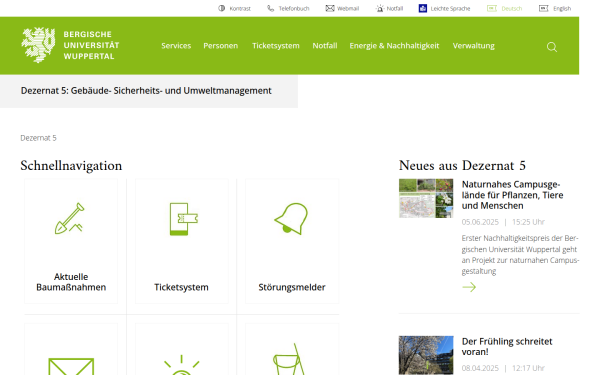600x375 pixels.
Task: Click the Webmail envelope icon
Action: tap(330, 8)
